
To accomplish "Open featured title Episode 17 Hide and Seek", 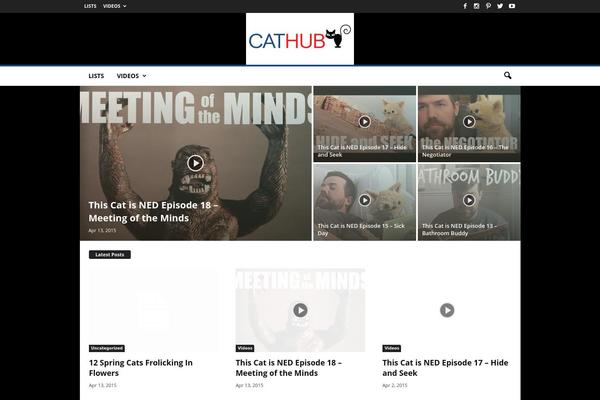I will (x=362, y=151).
